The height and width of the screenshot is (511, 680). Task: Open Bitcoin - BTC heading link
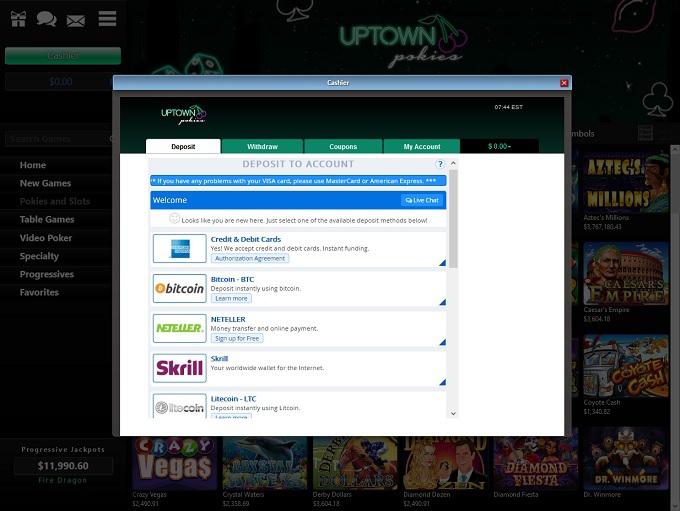232,279
